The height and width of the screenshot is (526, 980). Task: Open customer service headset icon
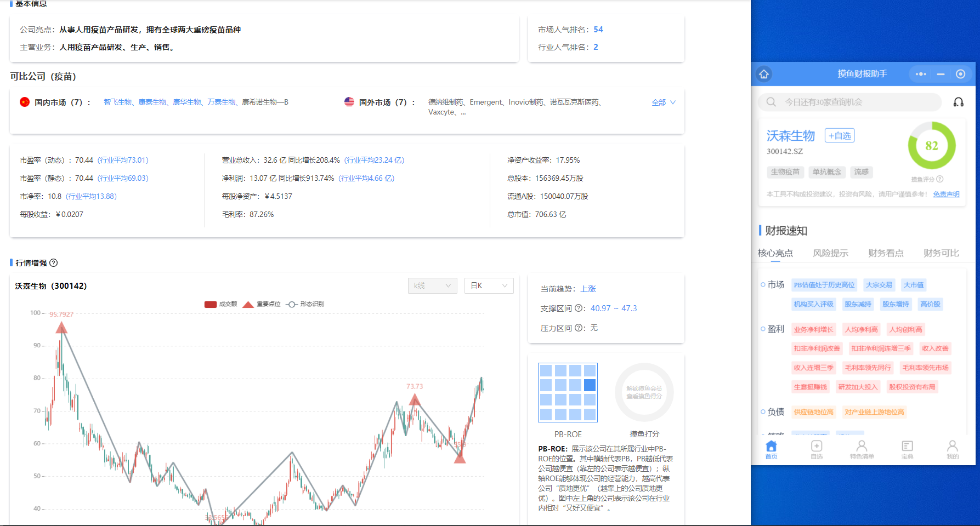[x=959, y=102]
